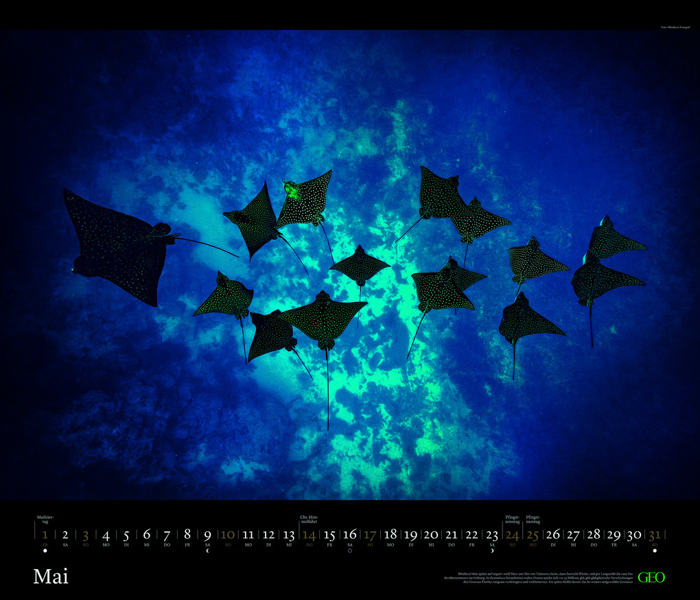Select day 28 in the calendar strip
The height and width of the screenshot is (600, 700).
tap(594, 535)
